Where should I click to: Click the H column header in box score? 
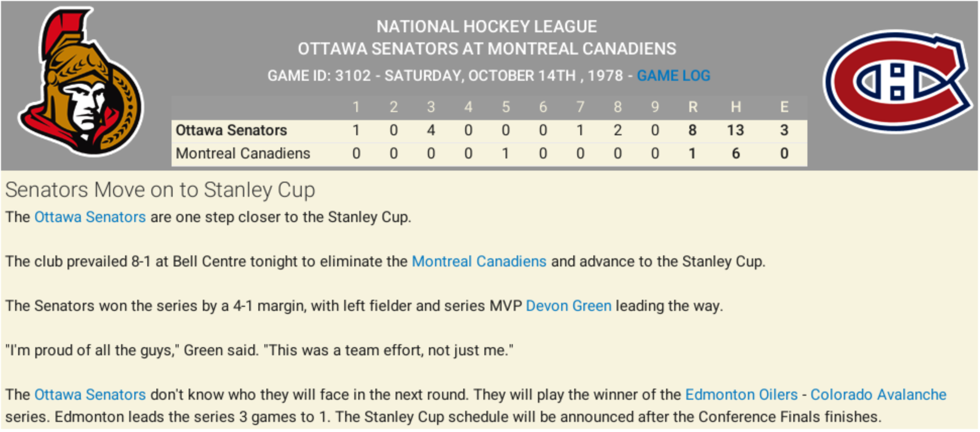tap(736, 107)
